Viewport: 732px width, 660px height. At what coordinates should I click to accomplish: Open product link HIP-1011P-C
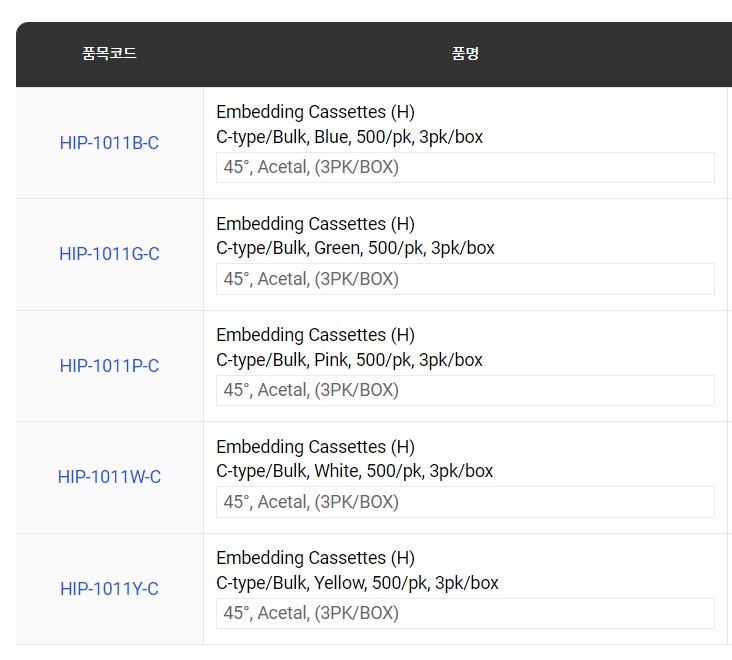pos(109,366)
